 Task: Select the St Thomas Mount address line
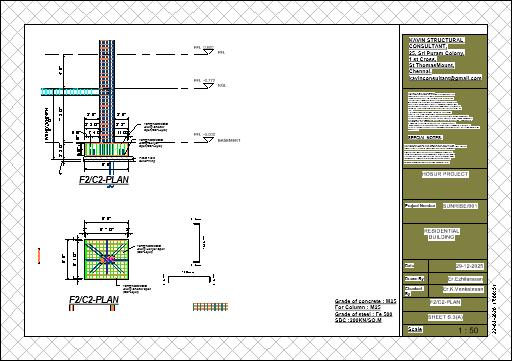pos(431,65)
